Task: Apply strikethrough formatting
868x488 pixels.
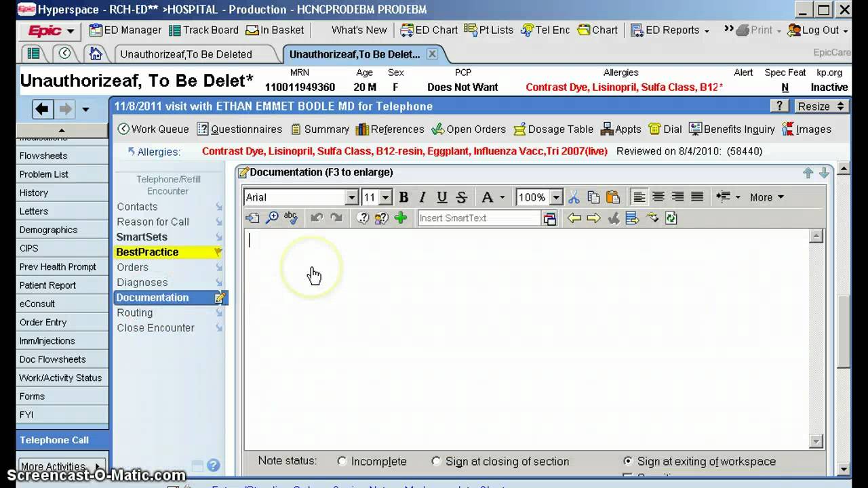Action: pyautogui.click(x=462, y=197)
